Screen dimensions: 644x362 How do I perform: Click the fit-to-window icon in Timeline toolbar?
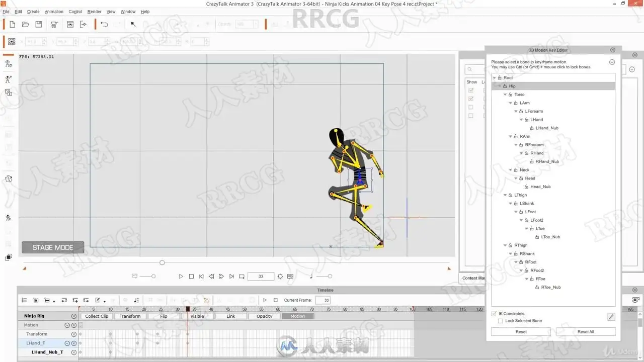(36, 300)
